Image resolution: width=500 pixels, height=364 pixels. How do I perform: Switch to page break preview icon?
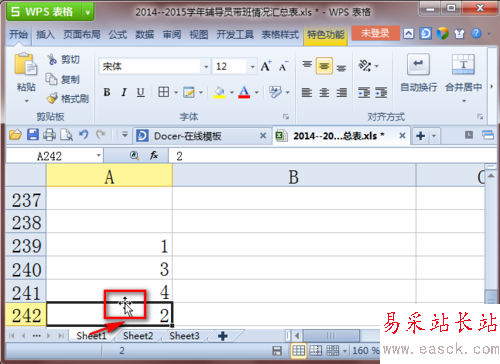315,351
